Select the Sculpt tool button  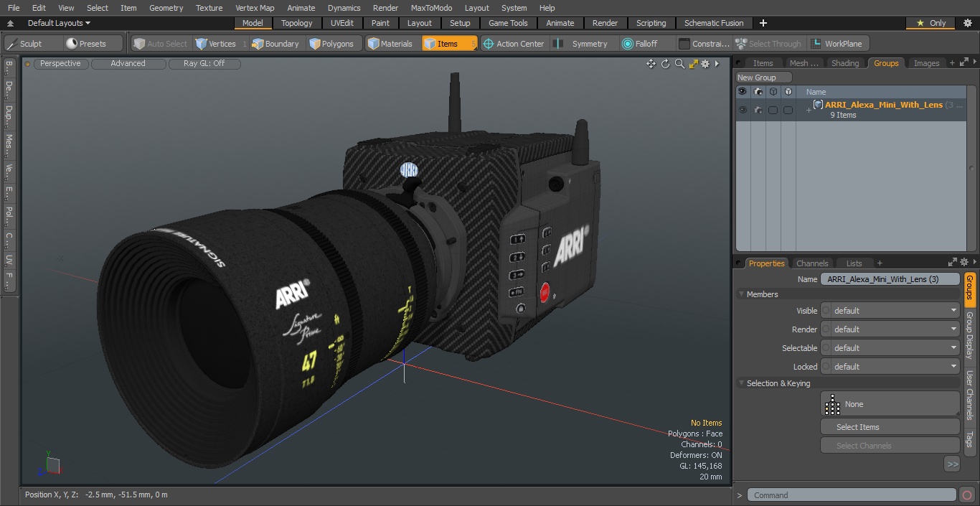(x=34, y=44)
